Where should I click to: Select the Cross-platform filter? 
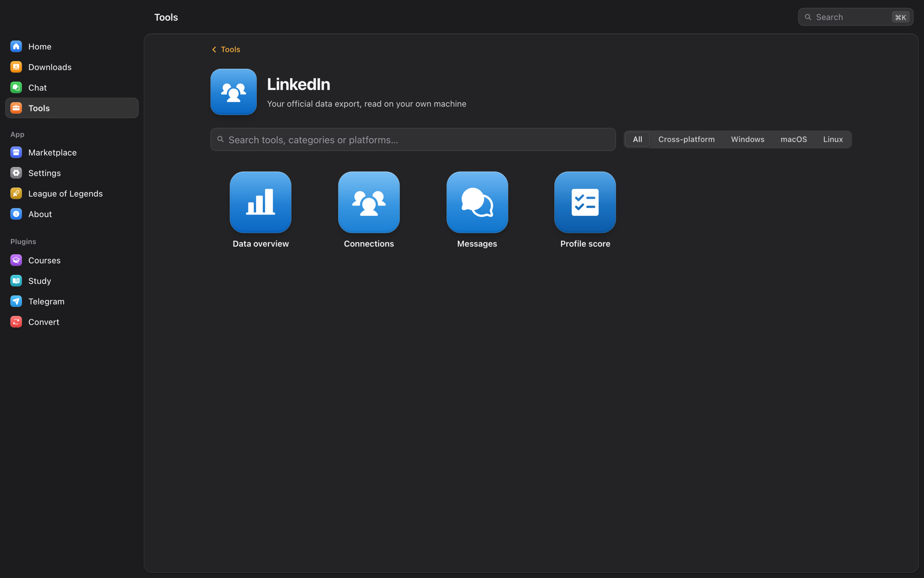pyautogui.click(x=686, y=139)
